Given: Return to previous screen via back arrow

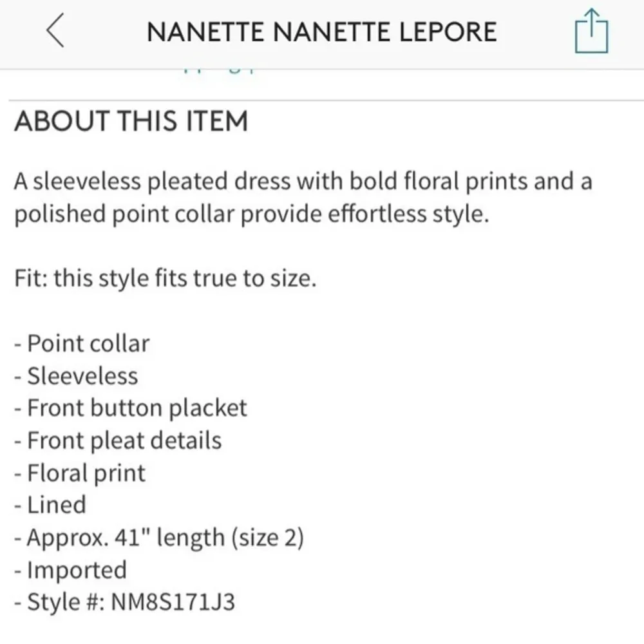Looking at the screenshot, I should click(x=55, y=31).
